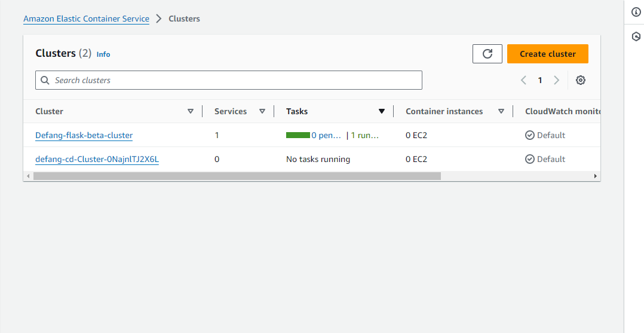Click Default status check icon for Defang-flask-beta-cluster
Screen dimensions: 644x333
[530, 135]
